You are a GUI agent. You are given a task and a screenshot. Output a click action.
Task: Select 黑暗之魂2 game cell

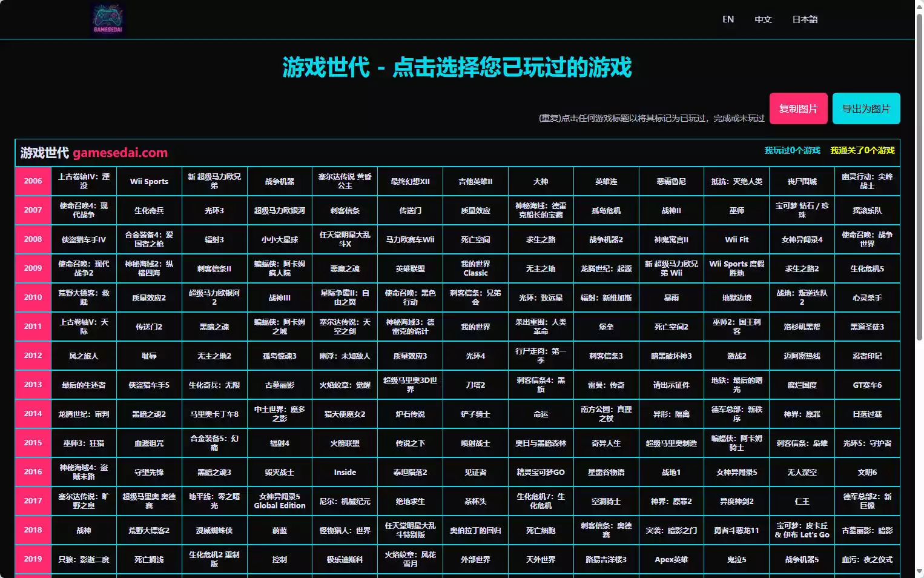(x=149, y=414)
